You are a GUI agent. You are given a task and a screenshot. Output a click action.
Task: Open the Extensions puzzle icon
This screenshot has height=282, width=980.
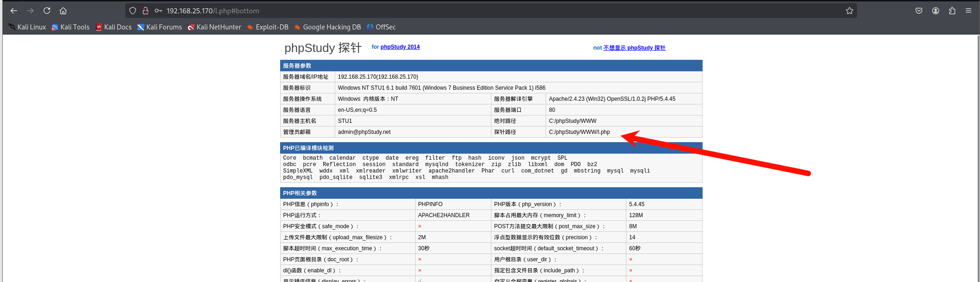pos(952,11)
